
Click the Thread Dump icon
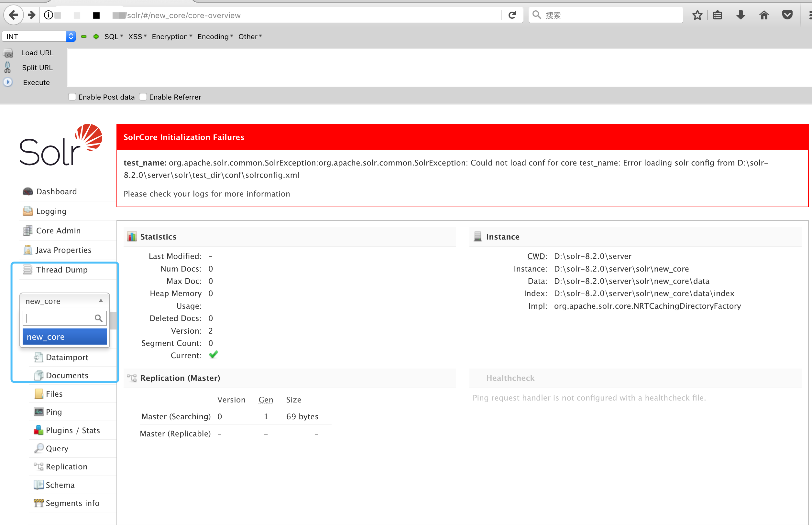pos(27,270)
